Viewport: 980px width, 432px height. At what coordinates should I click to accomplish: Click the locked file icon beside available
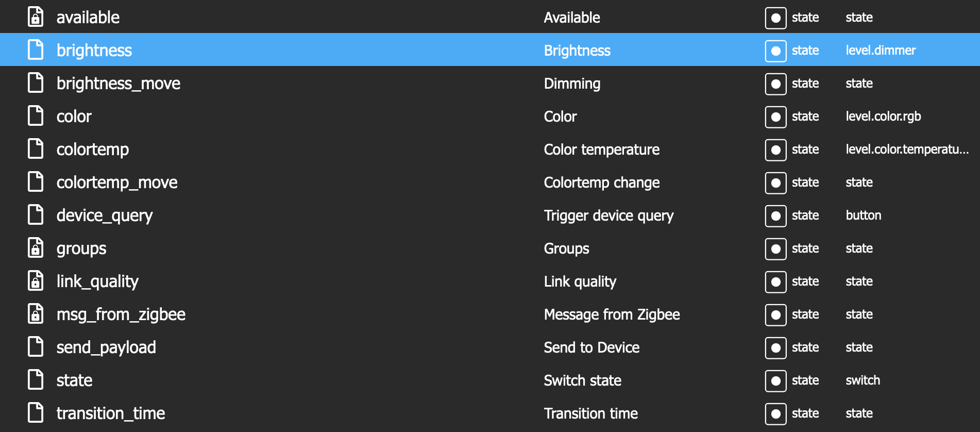pos(36,17)
